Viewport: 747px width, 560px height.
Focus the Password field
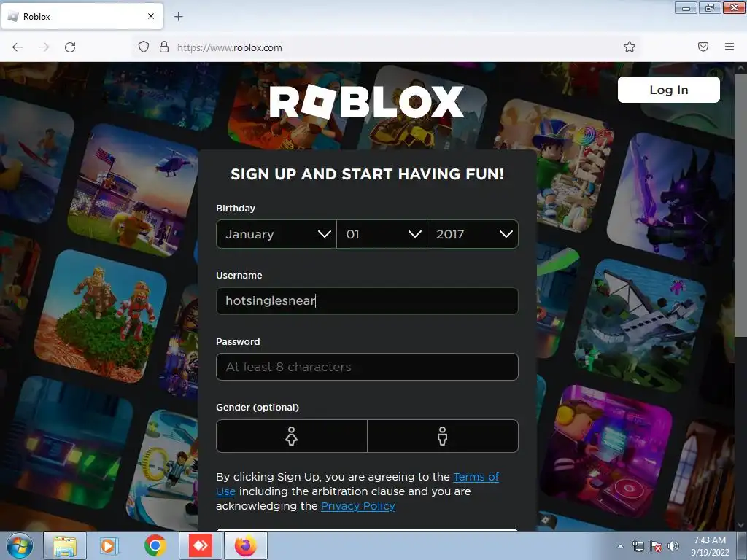tap(367, 367)
